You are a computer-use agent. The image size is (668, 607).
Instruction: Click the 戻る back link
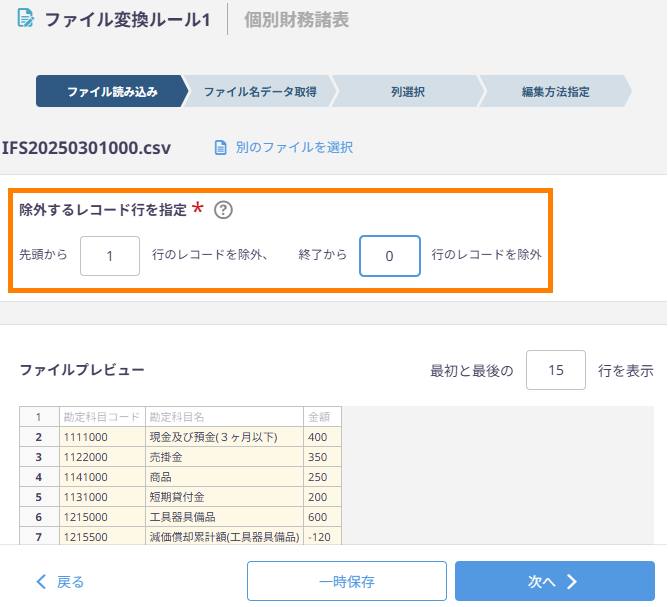click(x=60, y=581)
